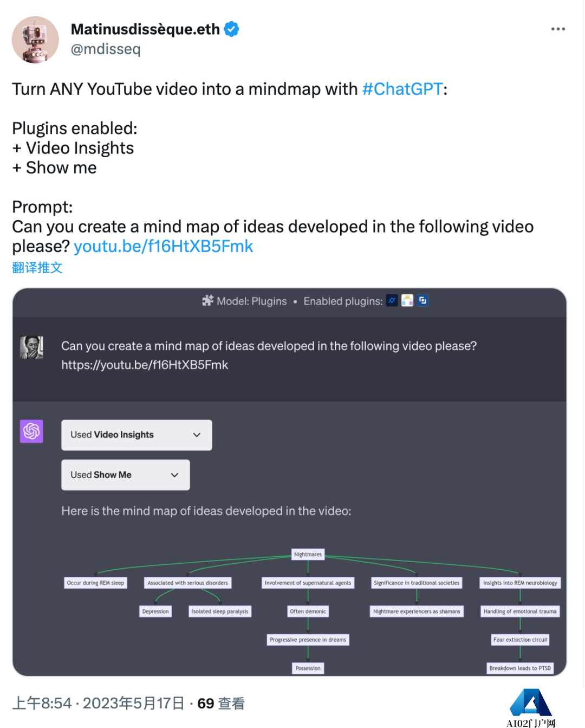Click the dark blue Video Insights plugin icon

pyautogui.click(x=392, y=300)
